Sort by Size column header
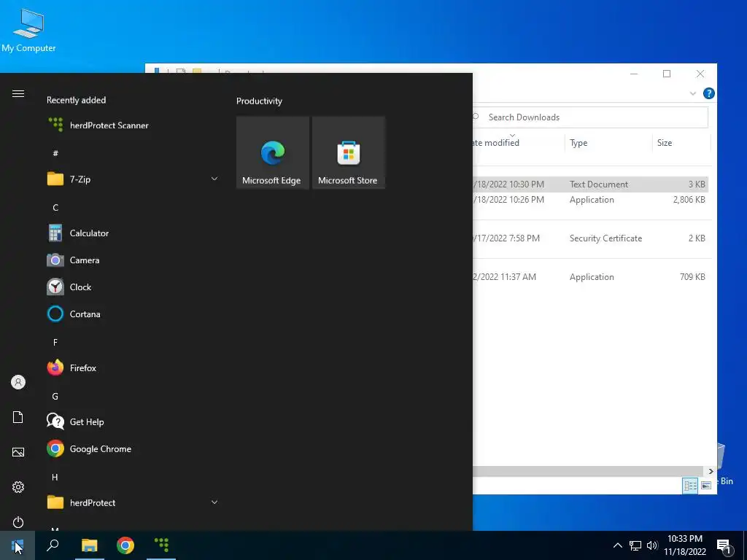This screenshot has width=747, height=560. coord(681,142)
